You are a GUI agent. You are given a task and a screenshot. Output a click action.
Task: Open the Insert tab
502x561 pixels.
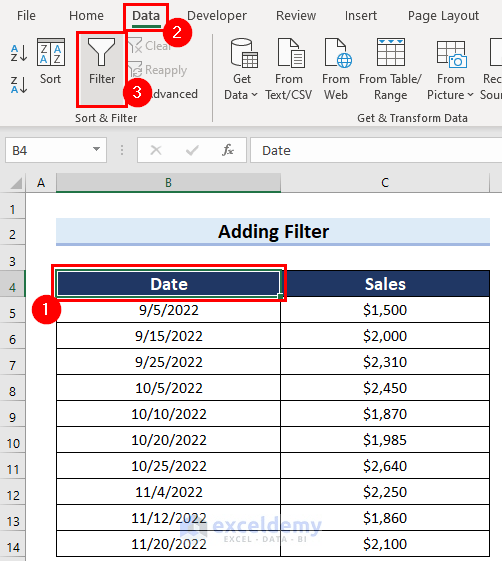[361, 16]
